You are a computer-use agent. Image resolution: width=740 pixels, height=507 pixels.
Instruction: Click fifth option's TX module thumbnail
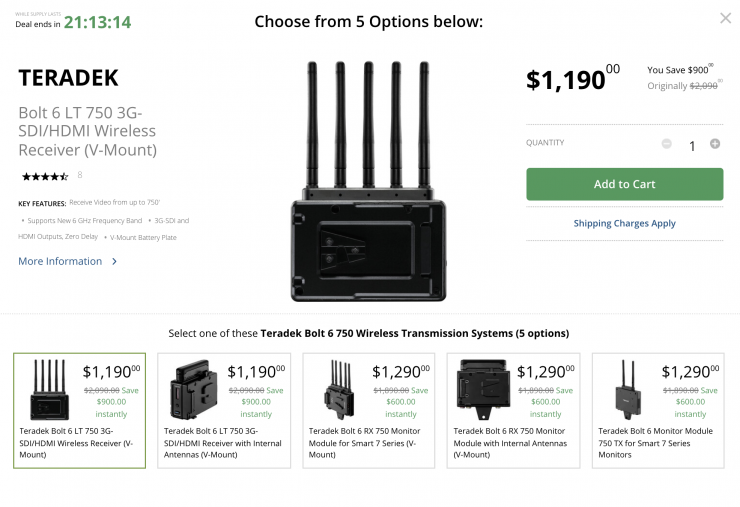tap(629, 389)
